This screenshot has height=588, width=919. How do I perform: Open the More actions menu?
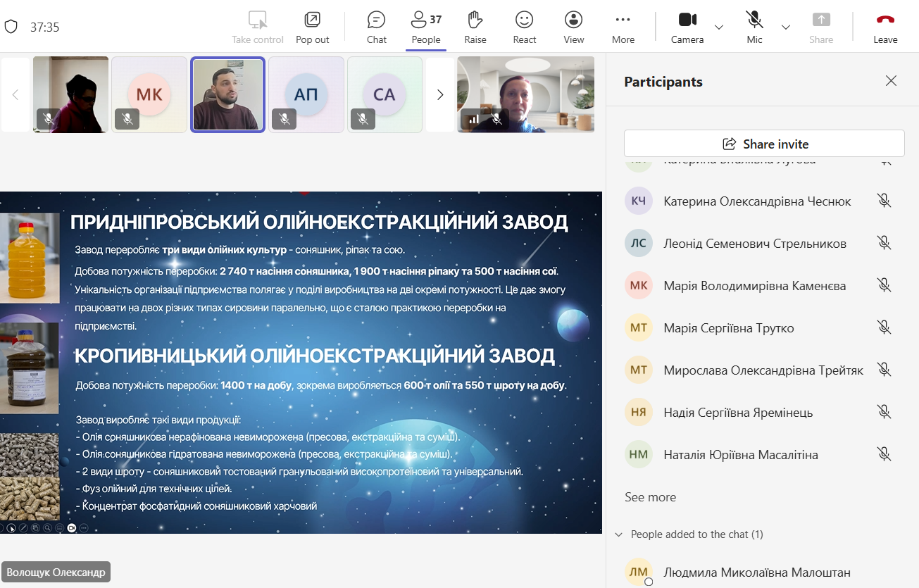tap(623, 27)
